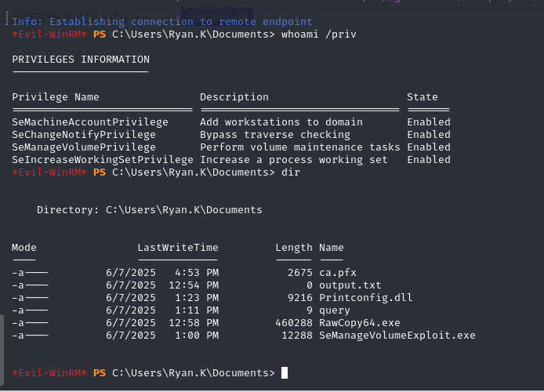This screenshot has height=392, width=544.
Task: Select the Printconfig.dll file name
Action: point(366,298)
